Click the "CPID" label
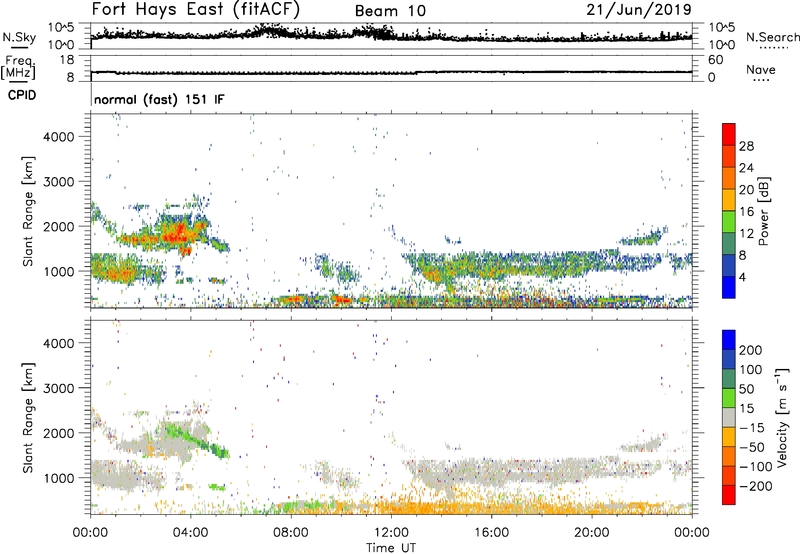Viewport: 800px width, 554px height. 22,95
